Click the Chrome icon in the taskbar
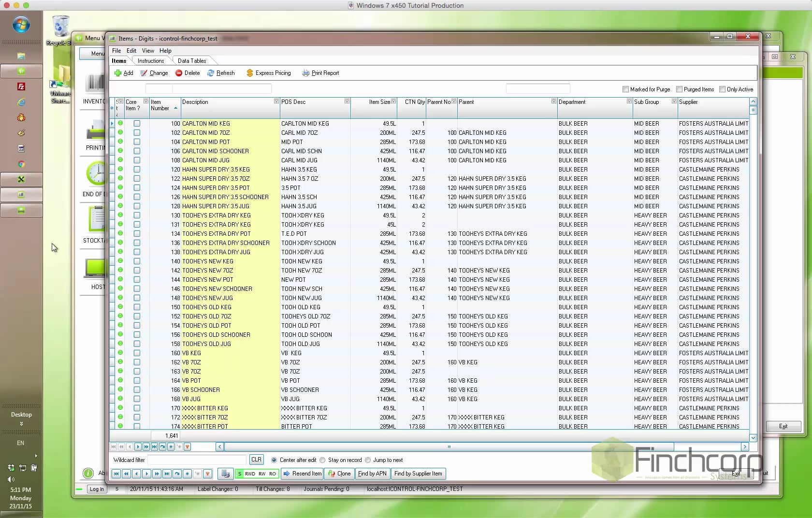This screenshot has height=518, width=812. 21,164
